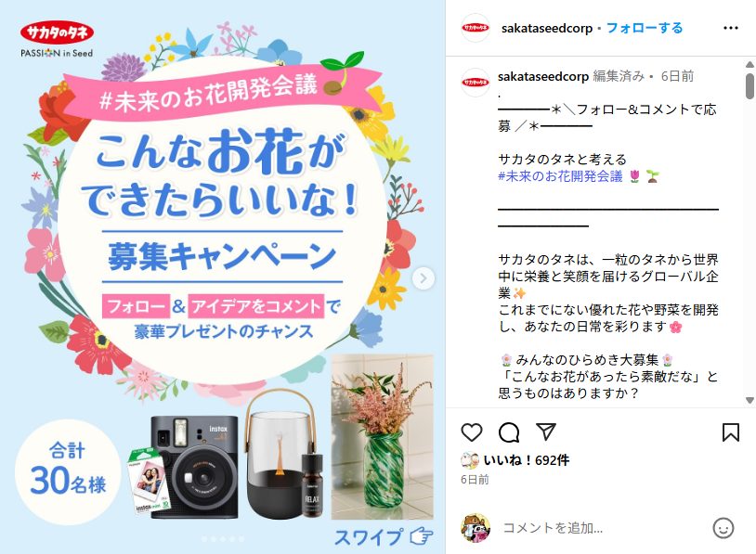Save the post with the bookmark icon
Viewport: 756px width, 554px height.
pyautogui.click(x=730, y=432)
